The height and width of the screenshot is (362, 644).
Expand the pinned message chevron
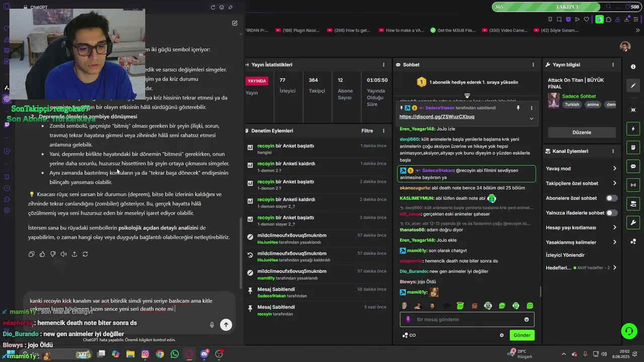click(531, 119)
